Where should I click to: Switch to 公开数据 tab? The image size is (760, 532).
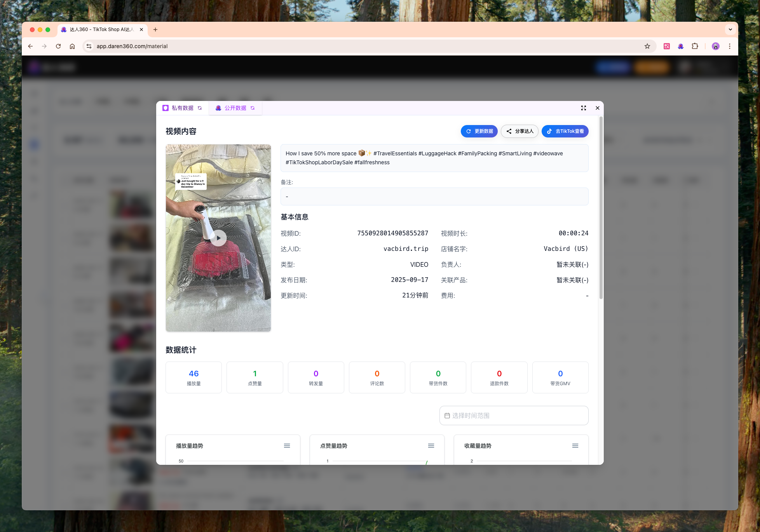[235, 108]
